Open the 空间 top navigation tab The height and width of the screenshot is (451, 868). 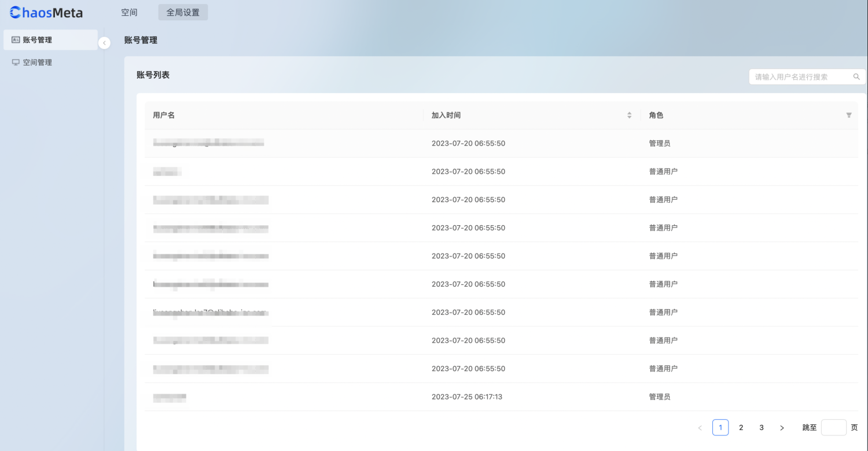point(129,12)
